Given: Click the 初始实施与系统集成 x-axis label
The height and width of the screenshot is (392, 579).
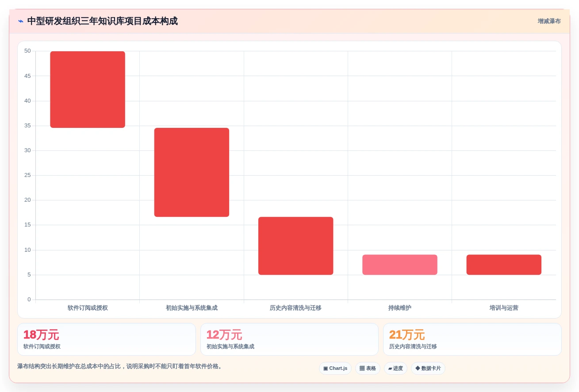Looking at the screenshot, I should [192, 308].
